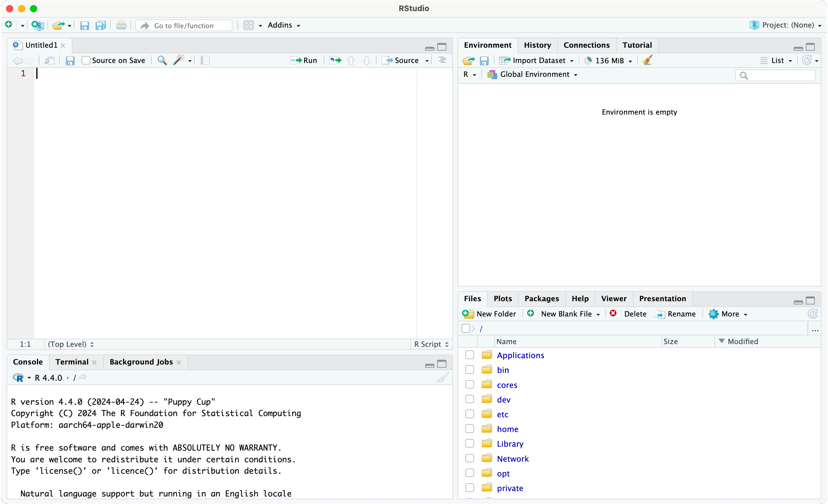Switch to the History tab
828x504 pixels.
(x=537, y=45)
